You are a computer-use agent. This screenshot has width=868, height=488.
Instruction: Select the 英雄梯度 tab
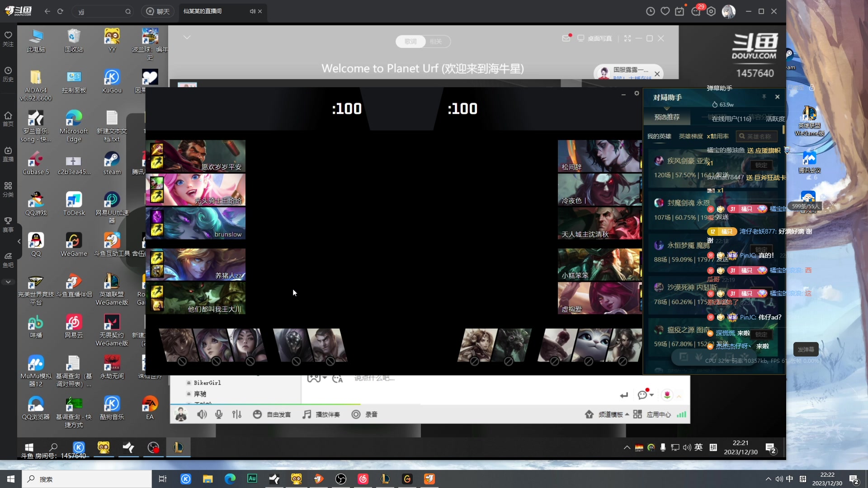690,136
